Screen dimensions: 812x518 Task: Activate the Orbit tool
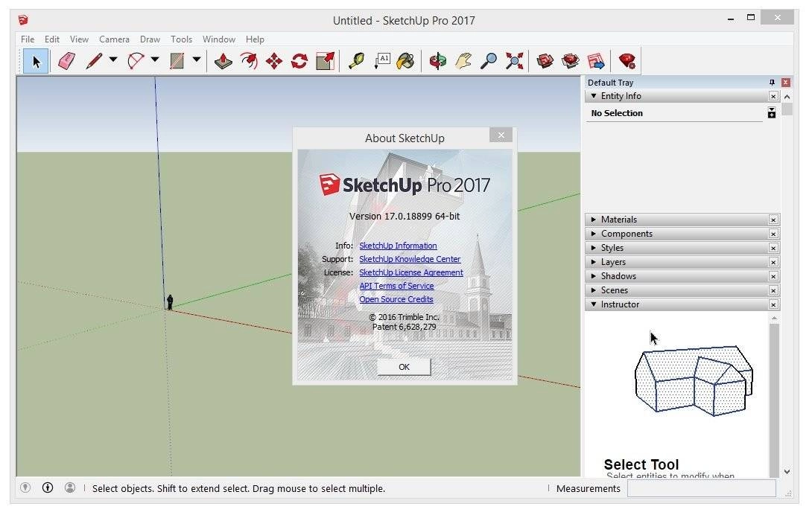[x=437, y=62]
